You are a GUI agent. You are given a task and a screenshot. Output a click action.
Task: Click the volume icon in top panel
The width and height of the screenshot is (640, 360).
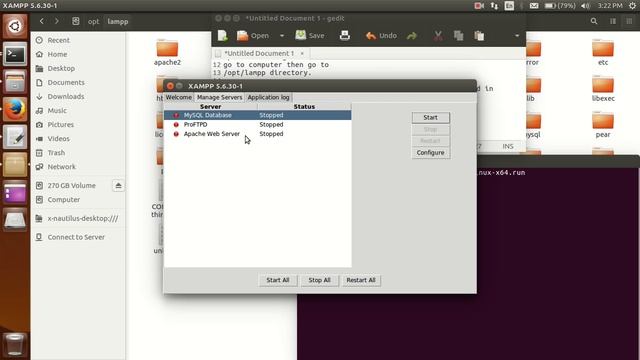(x=585, y=6)
